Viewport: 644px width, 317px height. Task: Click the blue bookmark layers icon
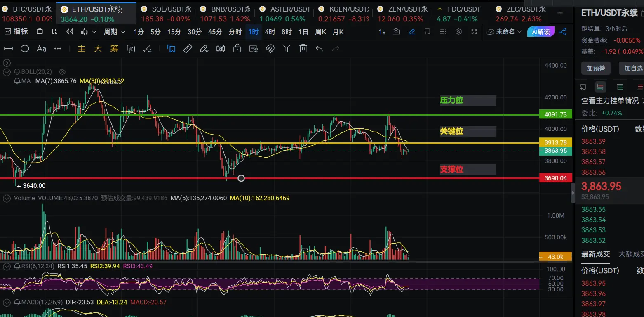(x=172, y=49)
